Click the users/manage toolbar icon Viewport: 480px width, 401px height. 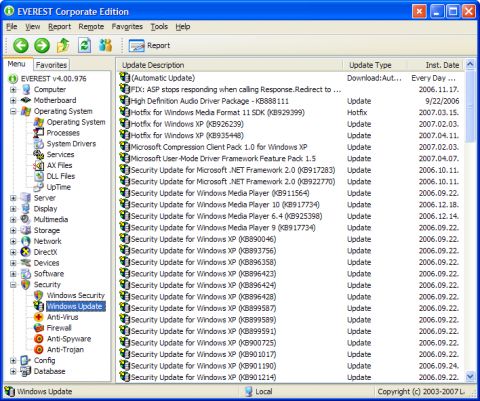tap(106, 45)
